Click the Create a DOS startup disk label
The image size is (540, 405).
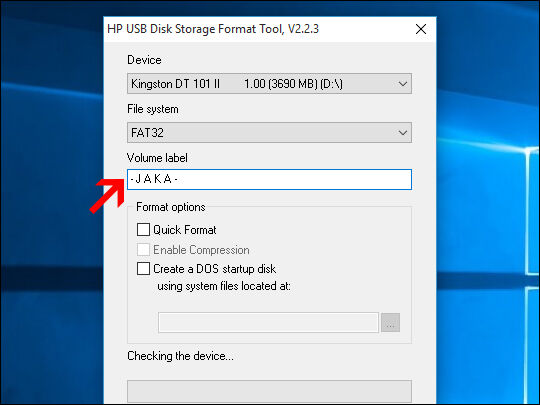[x=215, y=269]
